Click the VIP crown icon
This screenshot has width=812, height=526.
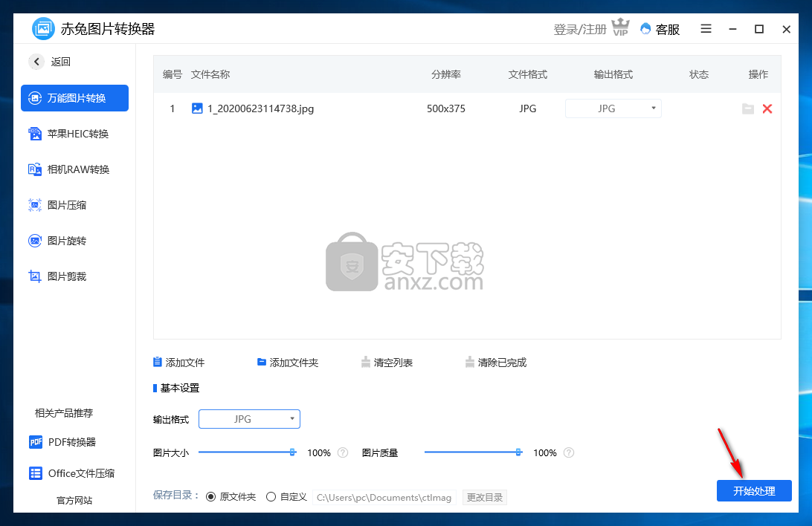click(620, 27)
